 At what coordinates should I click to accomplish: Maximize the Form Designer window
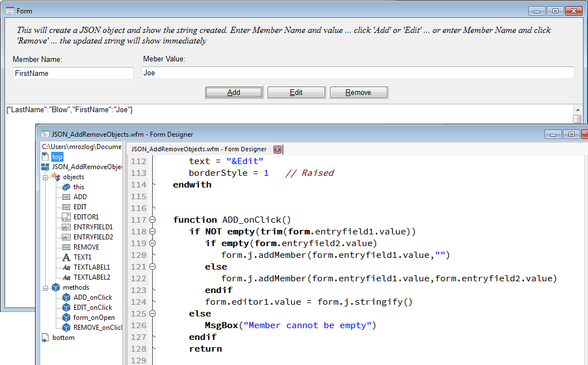click(x=571, y=135)
